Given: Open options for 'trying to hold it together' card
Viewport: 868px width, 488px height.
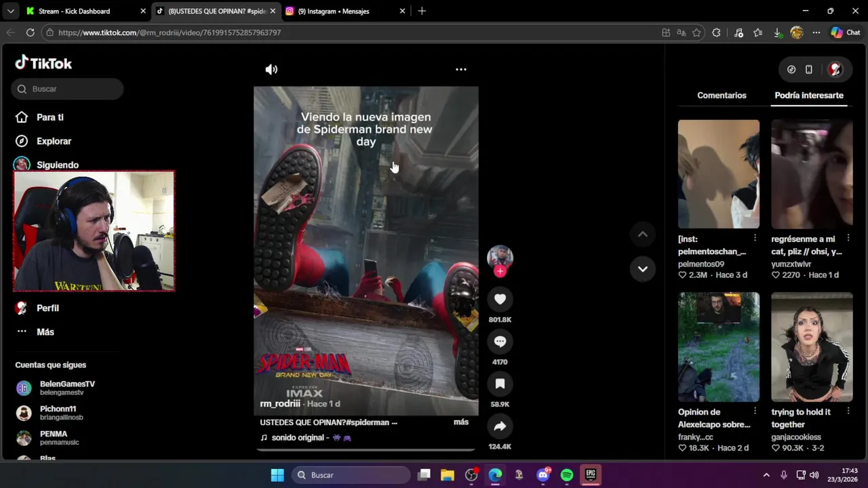Looking at the screenshot, I should click(848, 411).
